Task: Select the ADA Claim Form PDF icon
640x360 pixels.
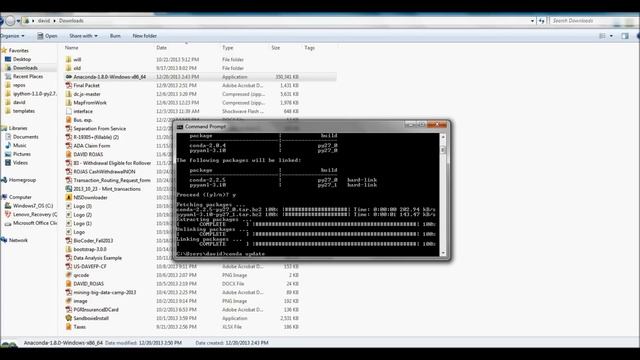Action: tap(69, 146)
